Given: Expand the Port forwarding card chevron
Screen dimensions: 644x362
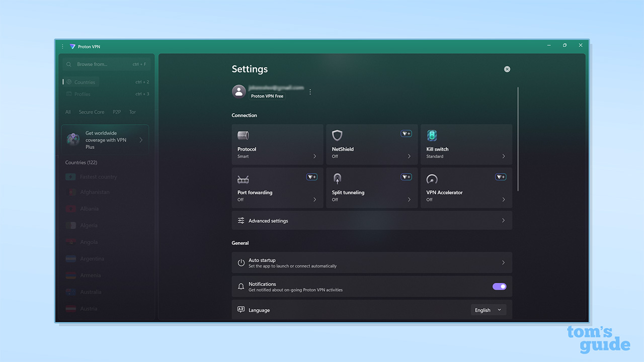Looking at the screenshot, I should (x=315, y=200).
